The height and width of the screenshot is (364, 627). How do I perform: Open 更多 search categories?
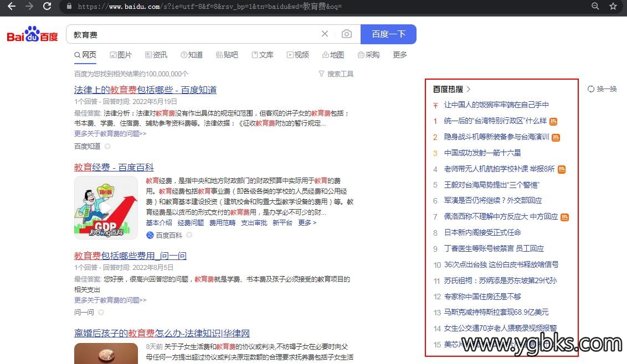(400, 55)
